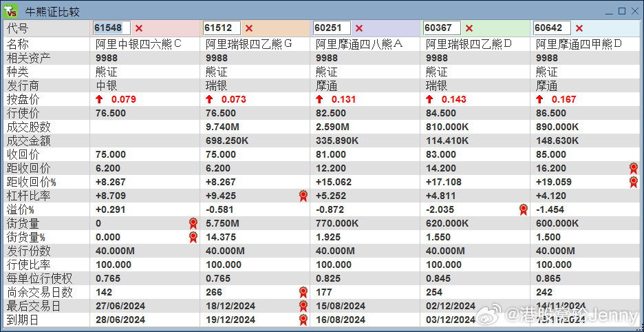
Task: Select name 阿里摩通四八熊A
Action: (x=359, y=44)
